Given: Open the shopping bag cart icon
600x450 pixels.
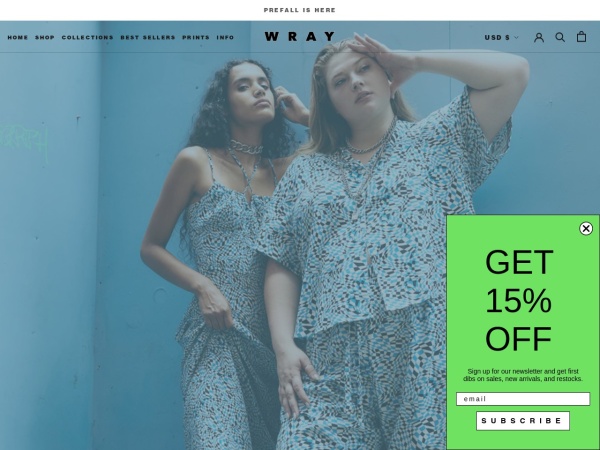Looking at the screenshot, I should click(x=581, y=36).
